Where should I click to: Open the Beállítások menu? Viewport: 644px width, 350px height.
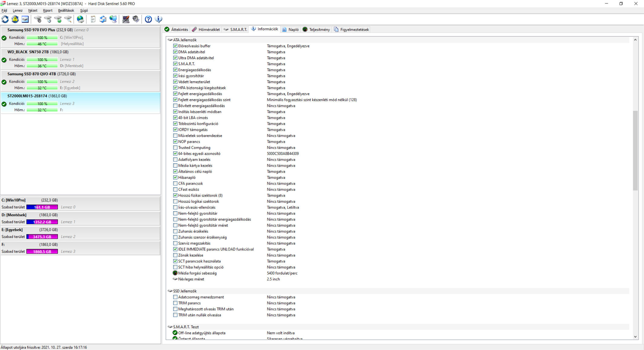tap(66, 10)
